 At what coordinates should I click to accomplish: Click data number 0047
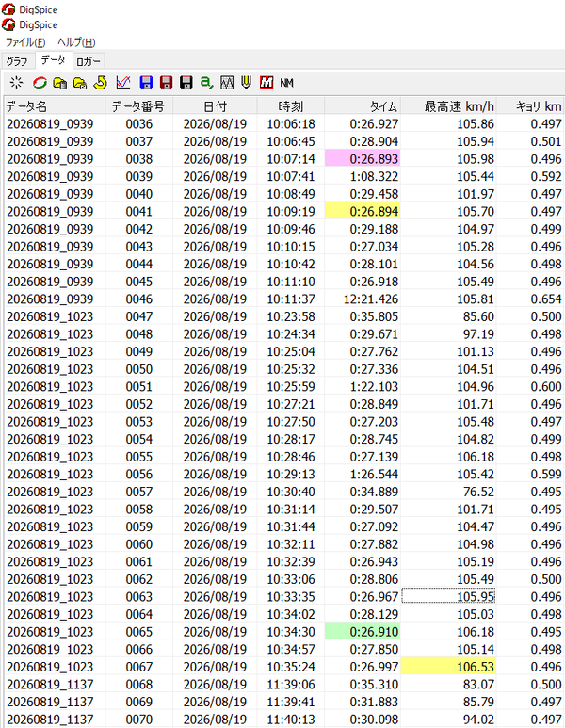click(138, 316)
